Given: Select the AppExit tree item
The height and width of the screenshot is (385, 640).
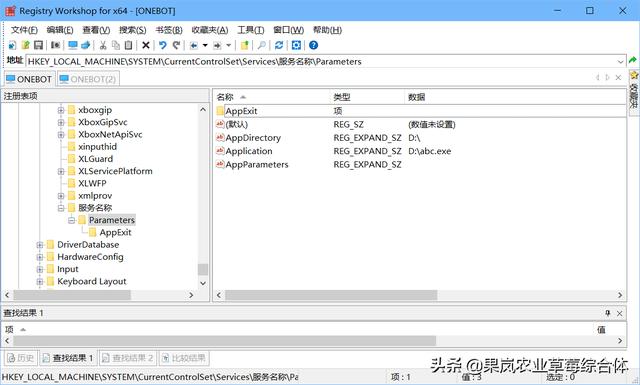Looking at the screenshot, I should tap(116, 232).
